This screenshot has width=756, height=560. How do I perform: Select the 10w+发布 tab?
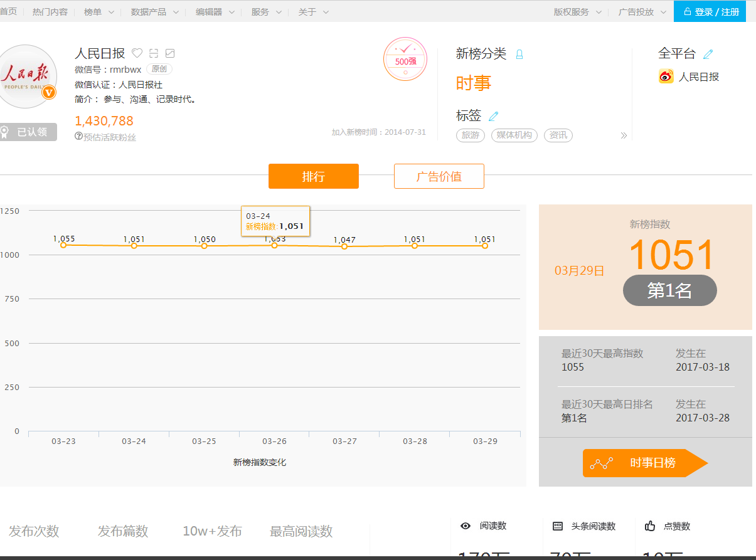212,531
